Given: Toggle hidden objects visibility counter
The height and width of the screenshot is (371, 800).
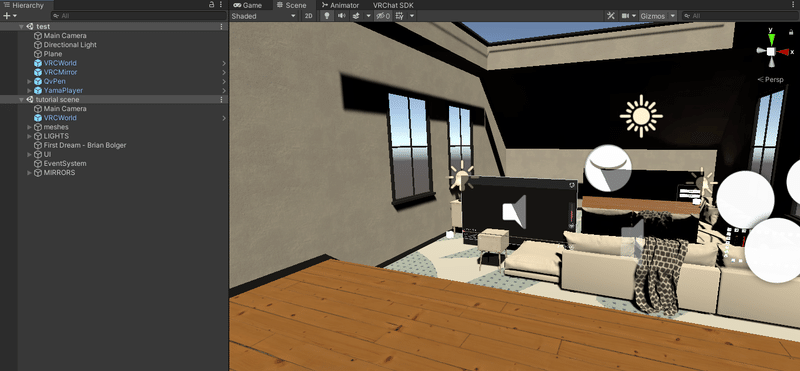Looking at the screenshot, I should pyautogui.click(x=383, y=16).
